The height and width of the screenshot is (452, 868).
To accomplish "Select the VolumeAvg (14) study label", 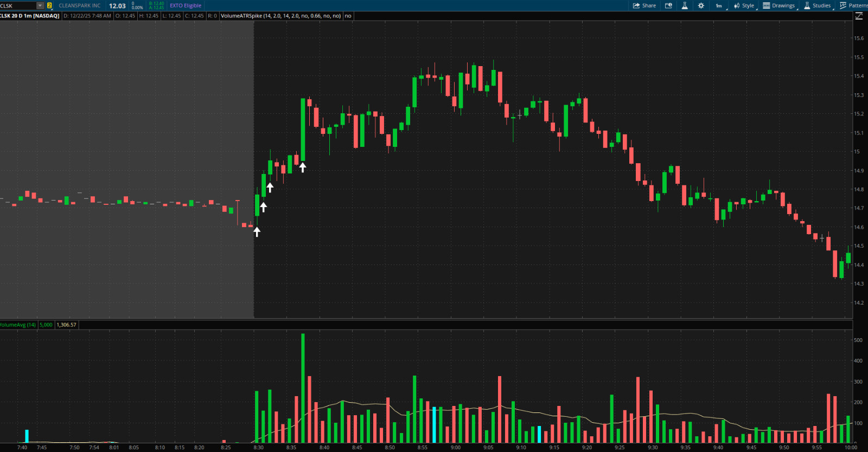I will coord(18,325).
